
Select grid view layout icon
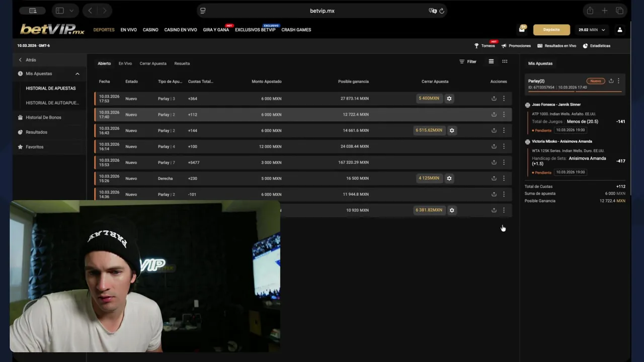tap(505, 61)
